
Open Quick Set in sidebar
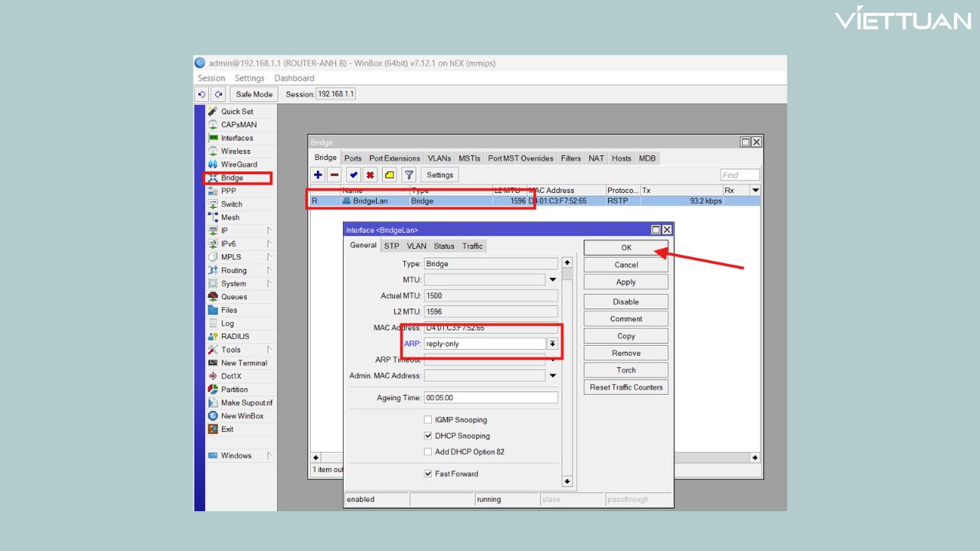point(237,112)
